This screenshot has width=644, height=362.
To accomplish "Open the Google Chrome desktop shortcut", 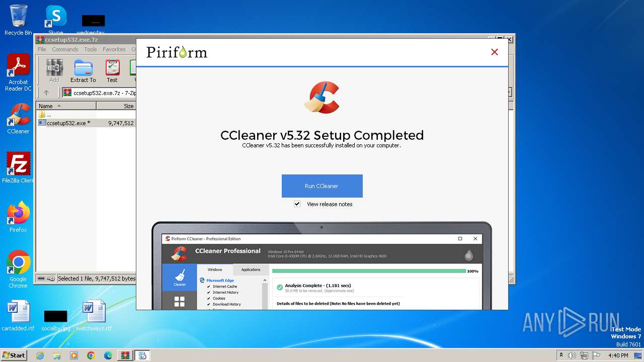I will click(x=18, y=269).
